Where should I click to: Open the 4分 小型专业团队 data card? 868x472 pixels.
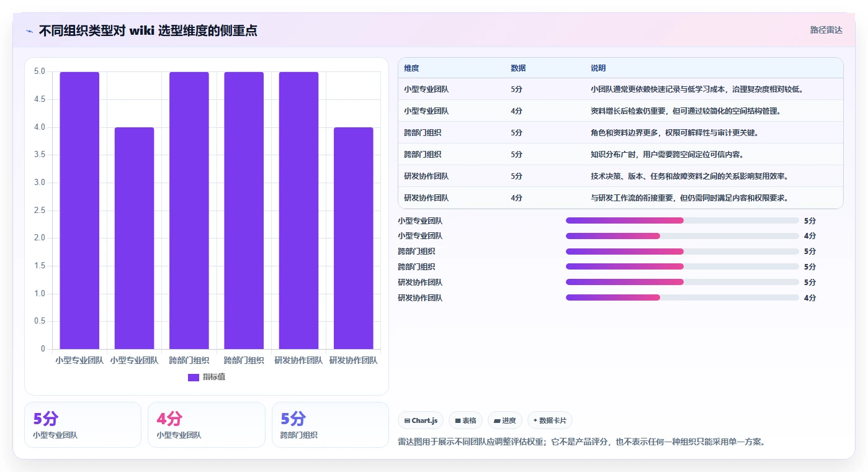[207, 425]
